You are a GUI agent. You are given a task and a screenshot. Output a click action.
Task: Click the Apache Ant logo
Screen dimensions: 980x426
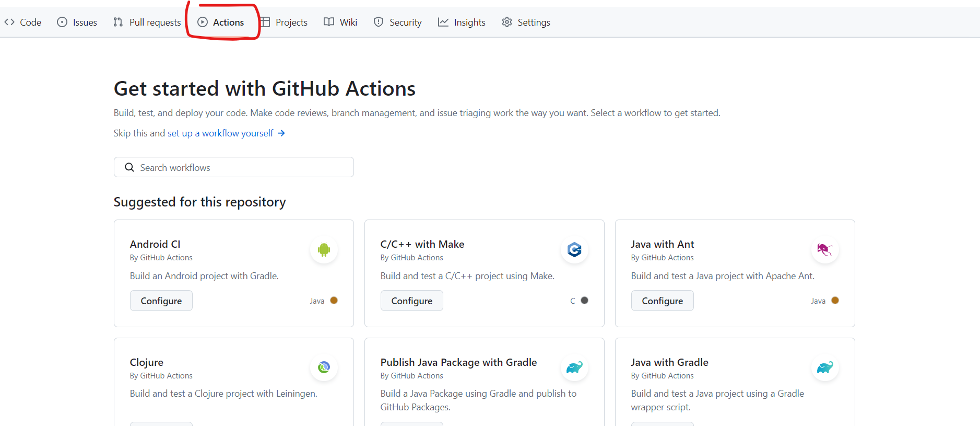click(x=825, y=250)
